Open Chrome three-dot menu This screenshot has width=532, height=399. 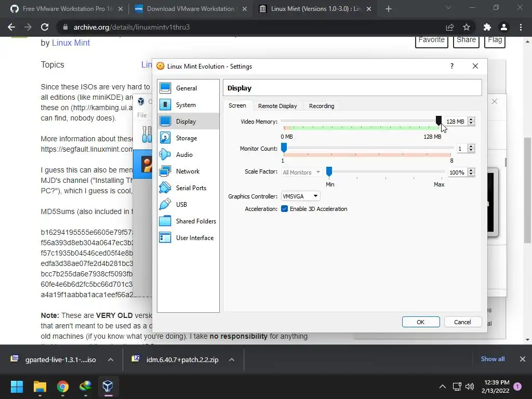[521, 27]
